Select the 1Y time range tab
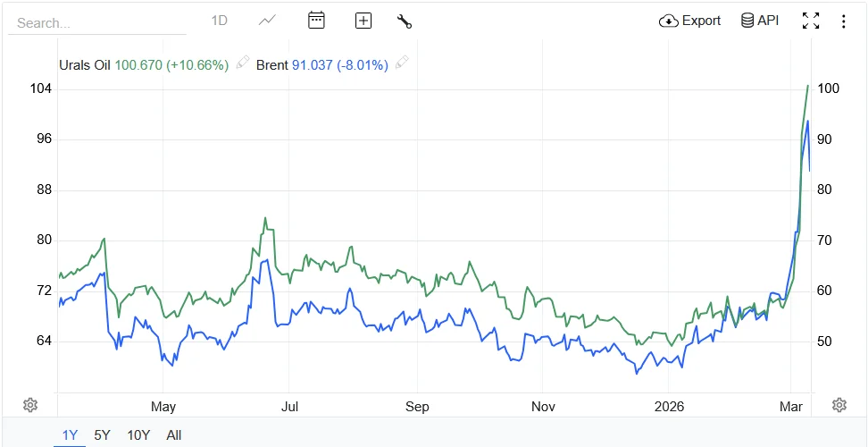The width and height of the screenshot is (868, 447). pos(70,435)
